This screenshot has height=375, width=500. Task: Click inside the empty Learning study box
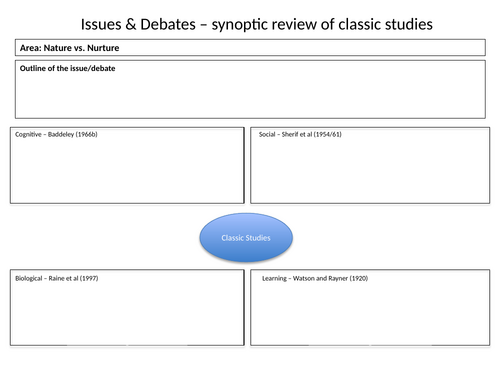pos(370,313)
